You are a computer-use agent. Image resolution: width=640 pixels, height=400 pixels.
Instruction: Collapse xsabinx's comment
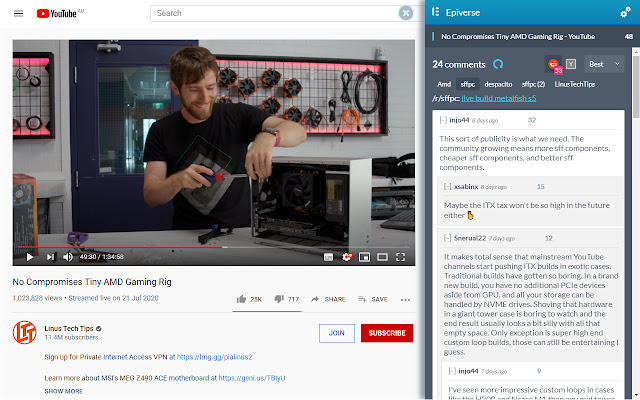tap(448, 187)
